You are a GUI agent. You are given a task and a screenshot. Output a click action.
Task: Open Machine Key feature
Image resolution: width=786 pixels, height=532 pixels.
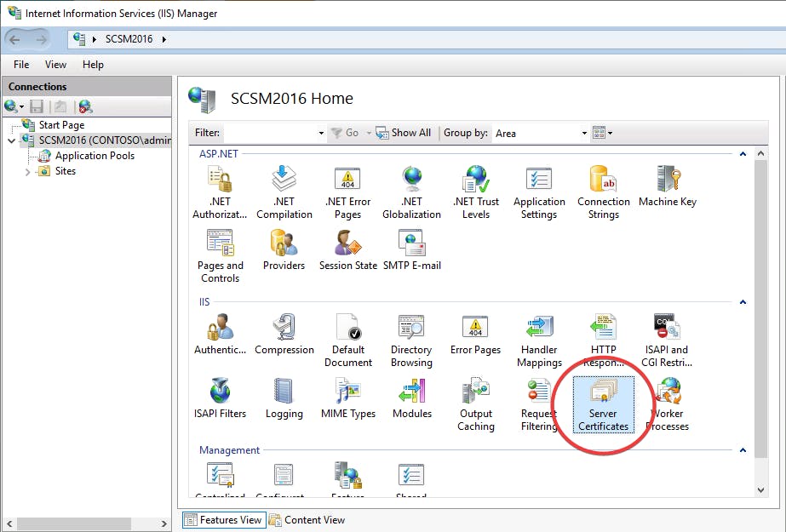tap(668, 186)
